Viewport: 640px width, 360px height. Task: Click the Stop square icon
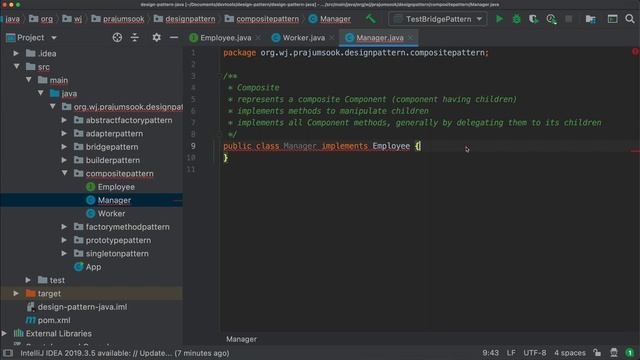point(569,19)
